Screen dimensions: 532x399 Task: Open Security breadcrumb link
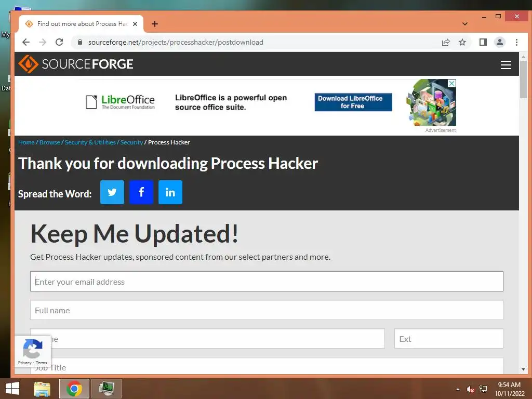coord(131,142)
